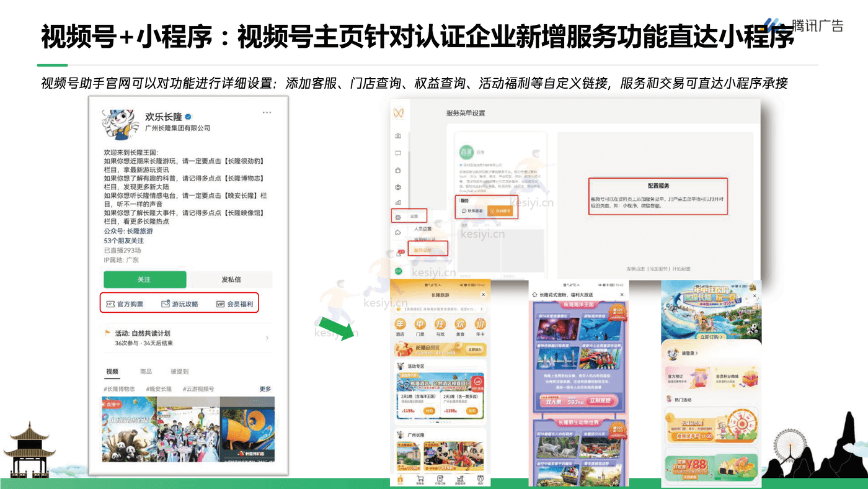The width and height of the screenshot is (868, 489).
Task: Select the 视频 tab on profile
Action: pyautogui.click(x=112, y=372)
